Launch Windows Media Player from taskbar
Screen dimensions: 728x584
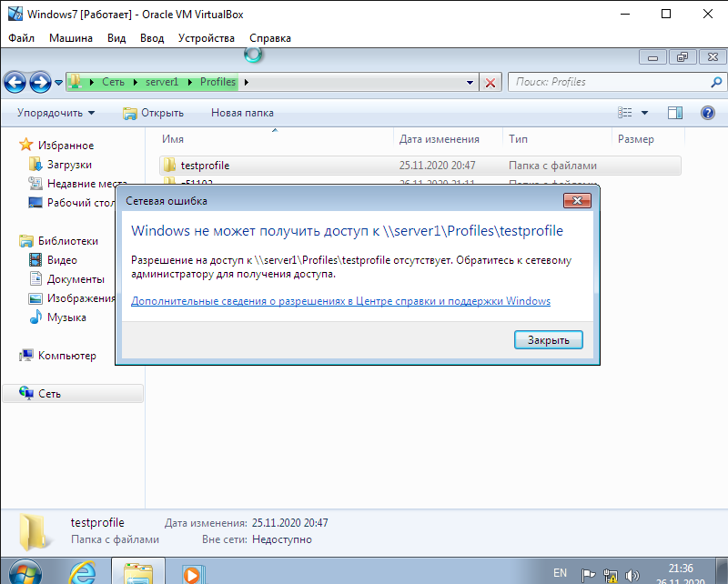coord(191,573)
